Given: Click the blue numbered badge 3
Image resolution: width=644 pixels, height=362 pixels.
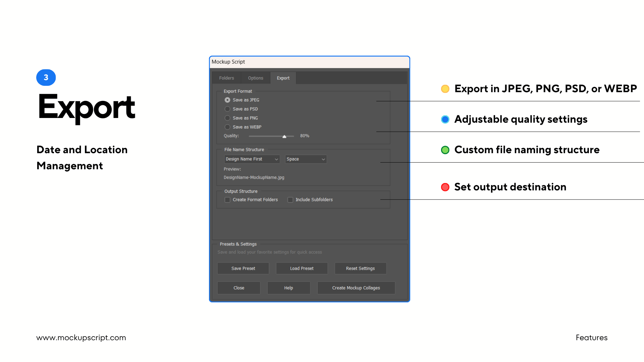Looking at the screenshot, I should (46, 77).
